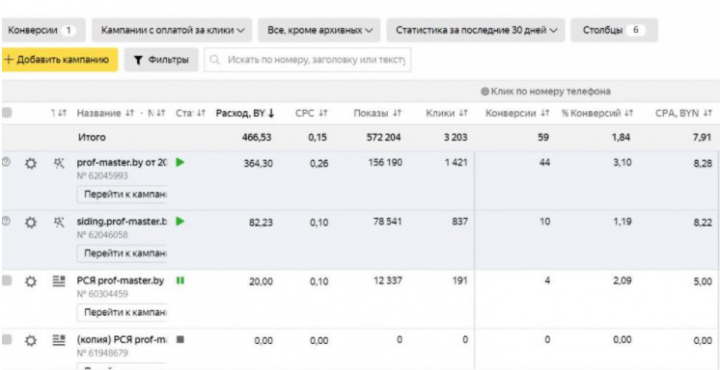The height and width of the screenshot is (370, 720).
Task: Open 'Статистика за последние 30 дней' period dropdown
Action: click(476, 30)
